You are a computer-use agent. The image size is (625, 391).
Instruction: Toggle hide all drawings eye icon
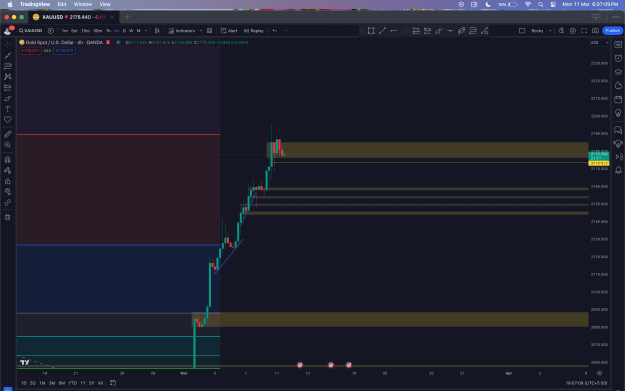(x=8, y=192)
